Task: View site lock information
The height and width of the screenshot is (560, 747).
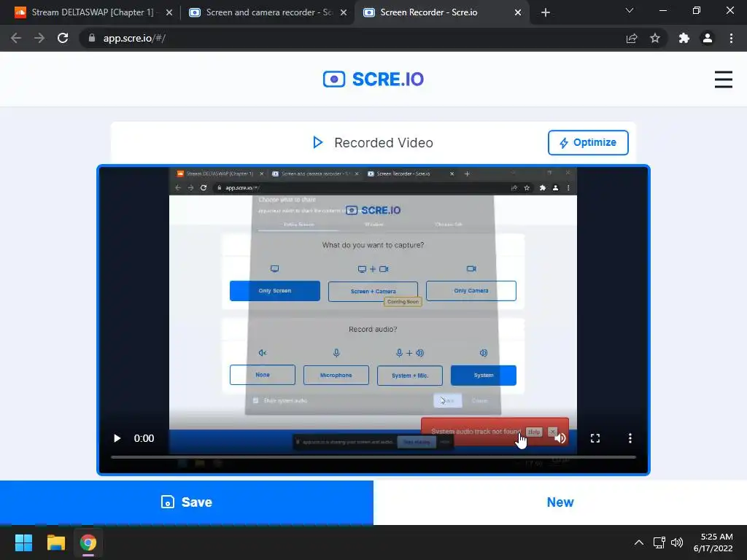Action: pos(92,38)
